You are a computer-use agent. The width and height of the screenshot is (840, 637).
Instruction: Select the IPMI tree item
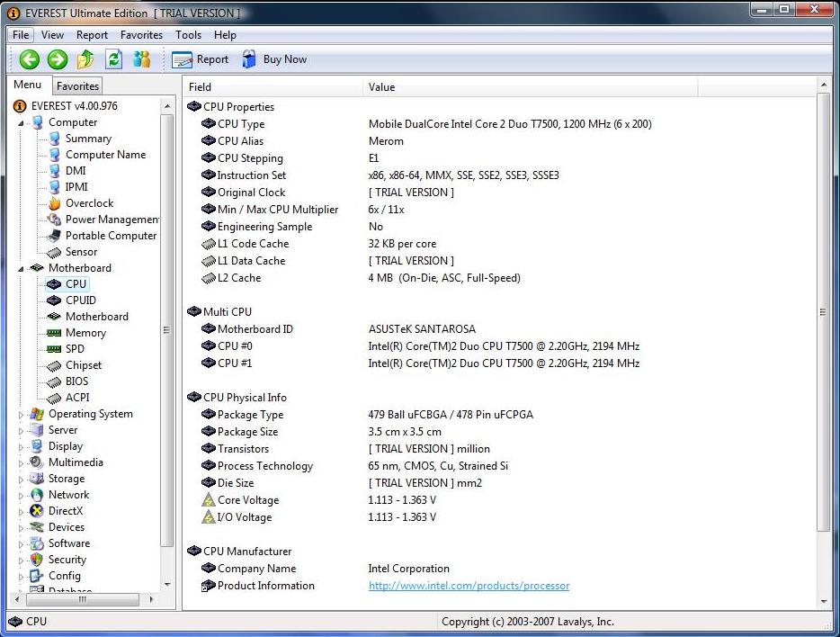coord(76,187)
